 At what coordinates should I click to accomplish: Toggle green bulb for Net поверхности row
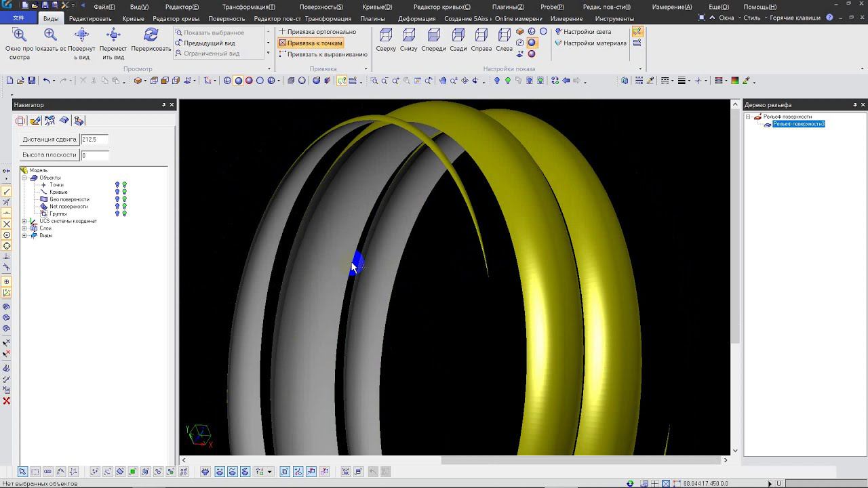[x=125, y=207]
